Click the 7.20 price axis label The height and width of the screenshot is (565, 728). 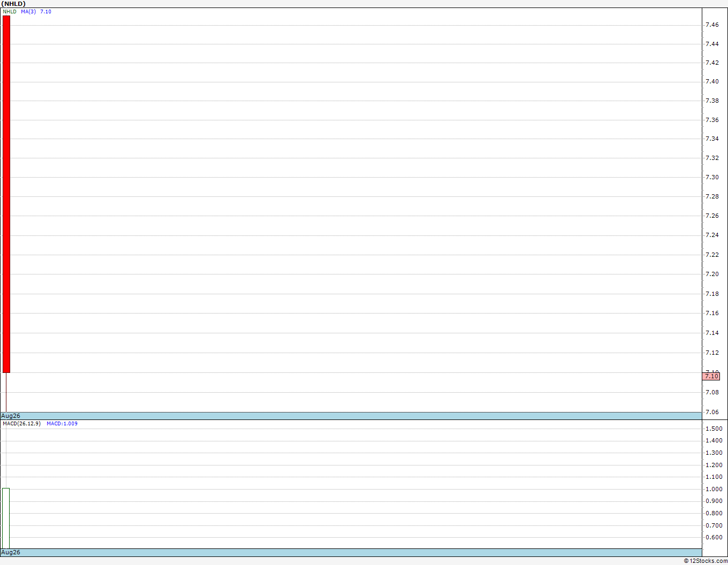click(x=712, y=274)
